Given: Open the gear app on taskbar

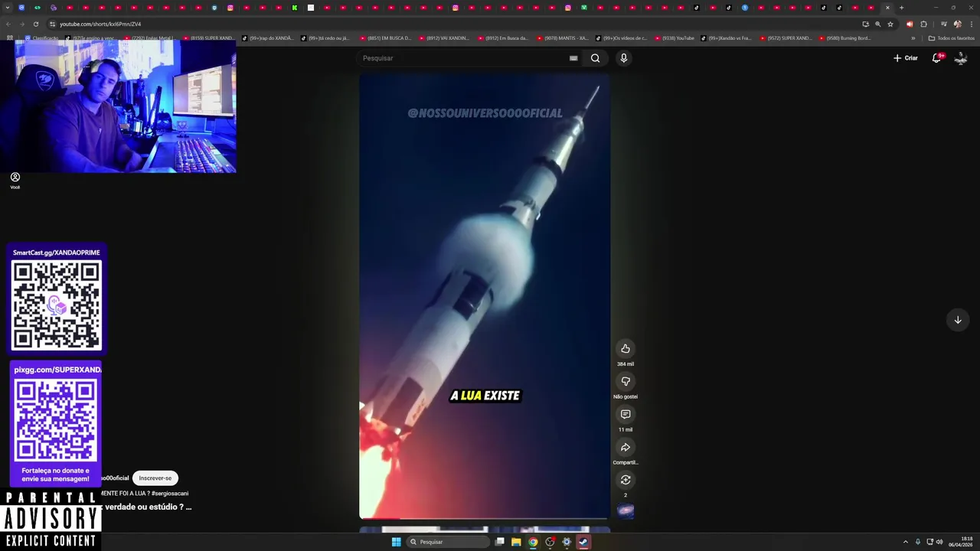Looking at the screenshot, I should tap(567, 542).
